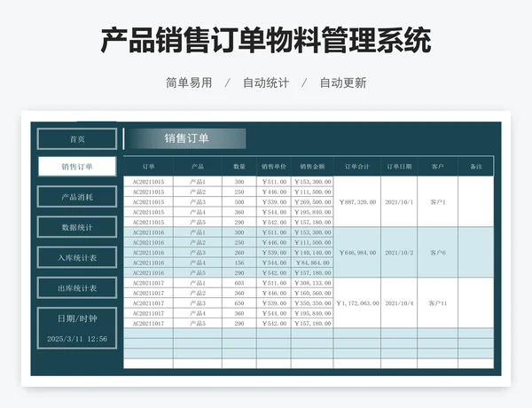Select the sales amount ¥308,133.00 cell
Screen dimensions: 532x408
point(312,283)
